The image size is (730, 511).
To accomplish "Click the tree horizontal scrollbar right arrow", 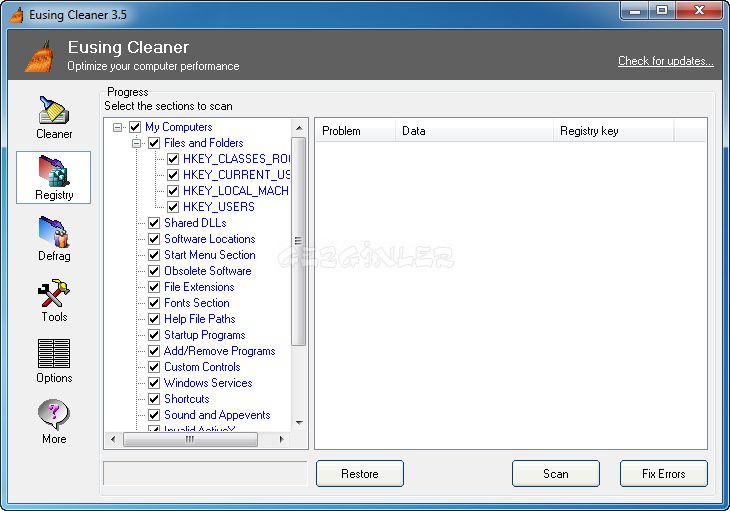I will click(x=281, y=439).
